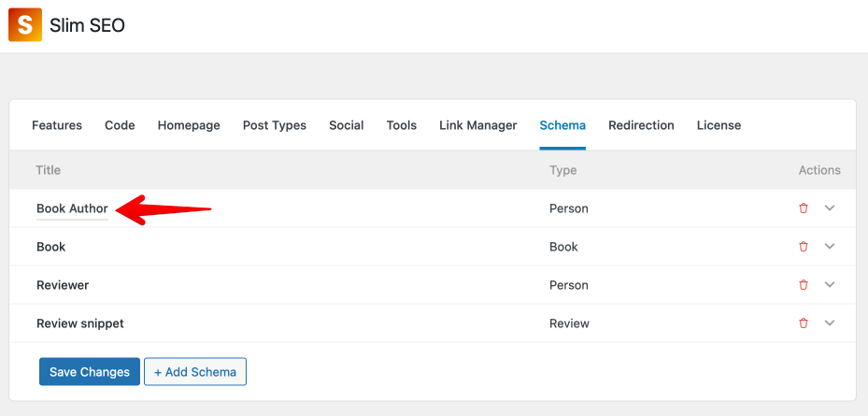Open the Post Types tab
Image resolution: width=868 pixels, height=416 pixels.
point(275,125)
